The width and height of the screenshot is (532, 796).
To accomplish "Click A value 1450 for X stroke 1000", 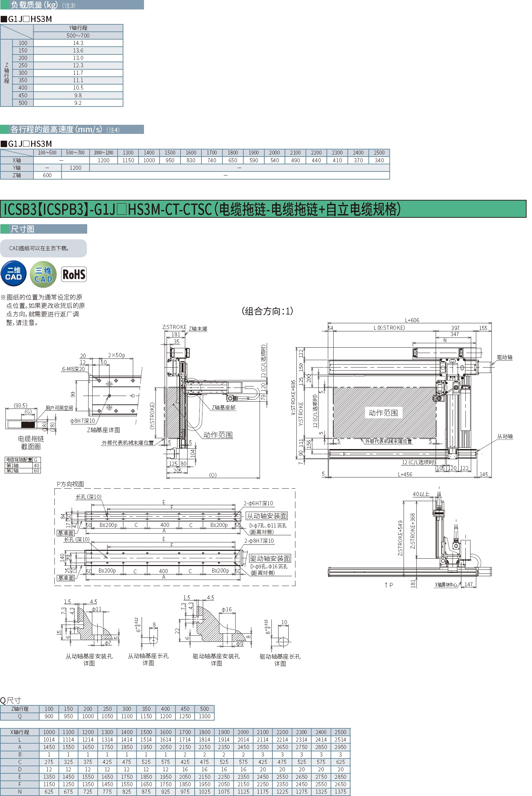I will point(49,747).
